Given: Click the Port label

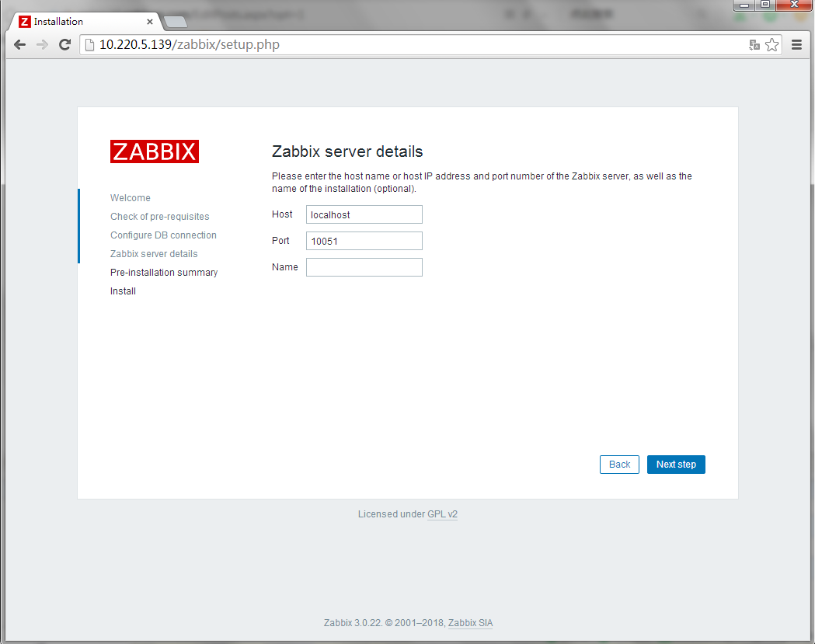Looking at the screenshot, I should pyautogui.click(x=280, y=241).
